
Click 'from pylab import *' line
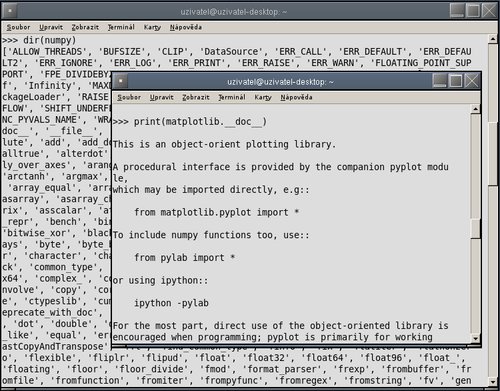point(185,258)
